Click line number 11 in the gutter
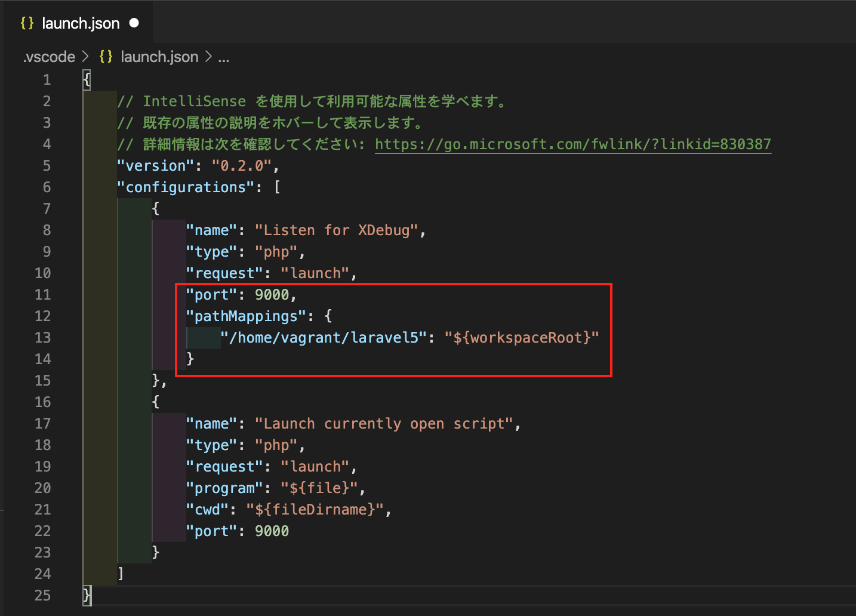This screenshot has width=856, height=616. (43, 295)
